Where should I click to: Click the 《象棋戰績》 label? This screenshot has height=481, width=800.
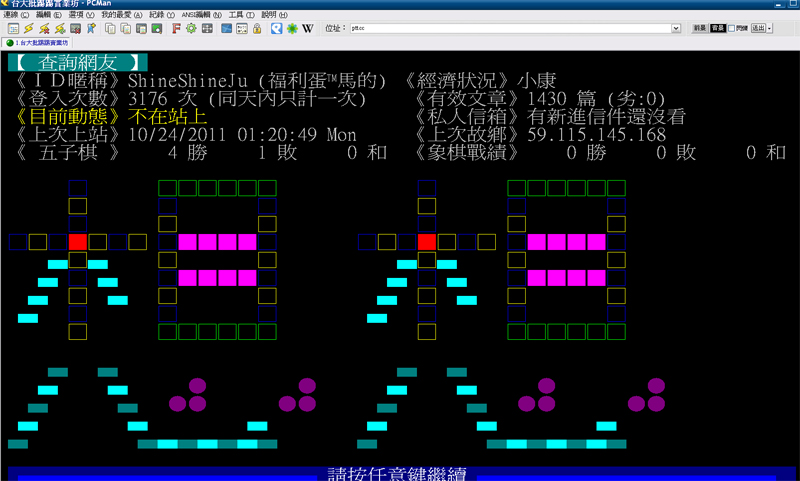tap(467, 153)
